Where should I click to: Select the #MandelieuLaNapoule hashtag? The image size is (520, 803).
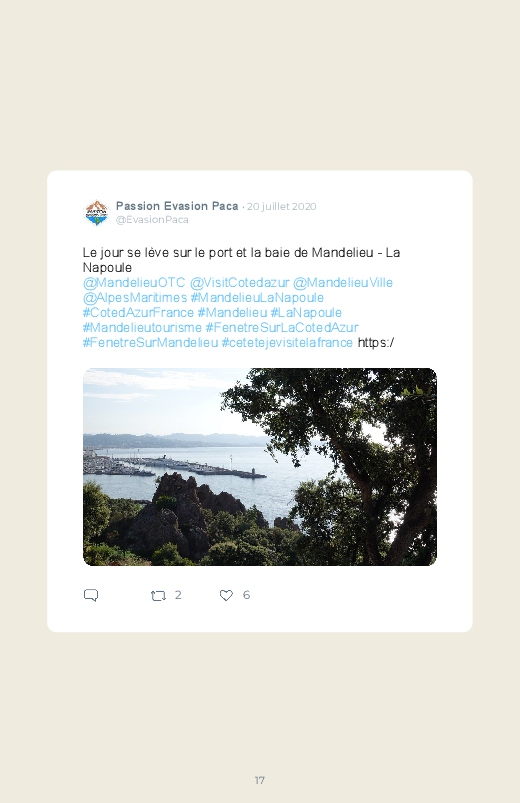tap(257, 298)
